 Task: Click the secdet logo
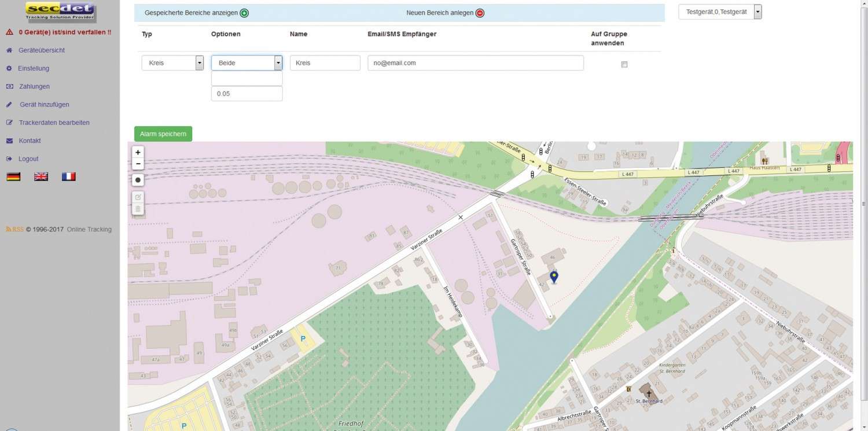coord(61,12)
